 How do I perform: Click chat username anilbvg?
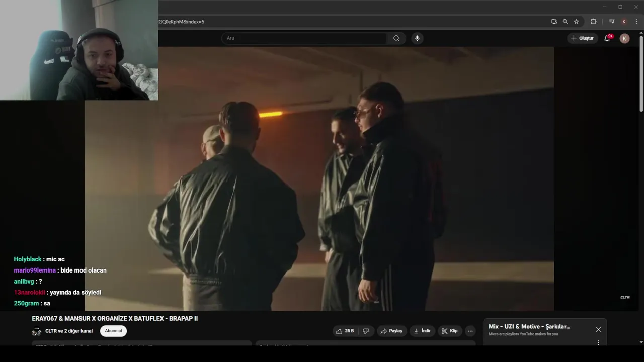point(24,282)
